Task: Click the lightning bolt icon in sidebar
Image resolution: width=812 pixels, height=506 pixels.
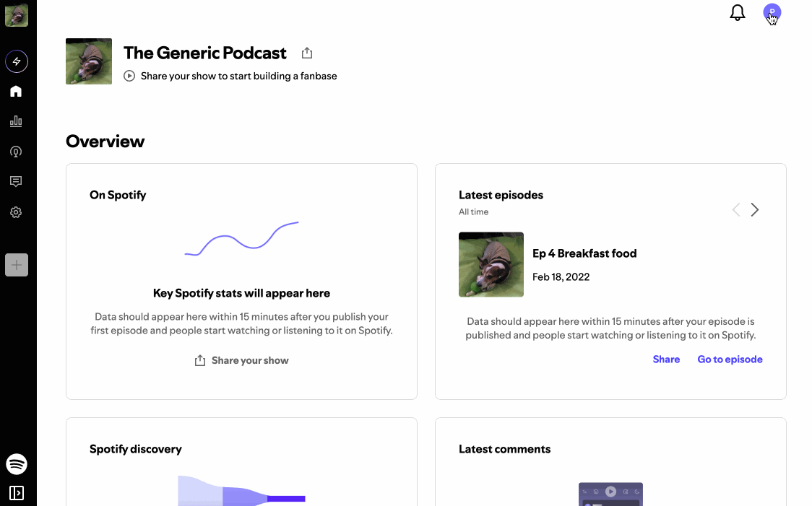Action: [17, 61]
